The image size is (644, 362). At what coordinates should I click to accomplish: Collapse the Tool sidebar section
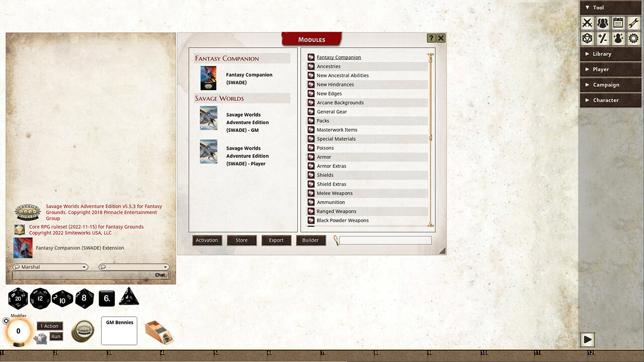tap(610, 8)
